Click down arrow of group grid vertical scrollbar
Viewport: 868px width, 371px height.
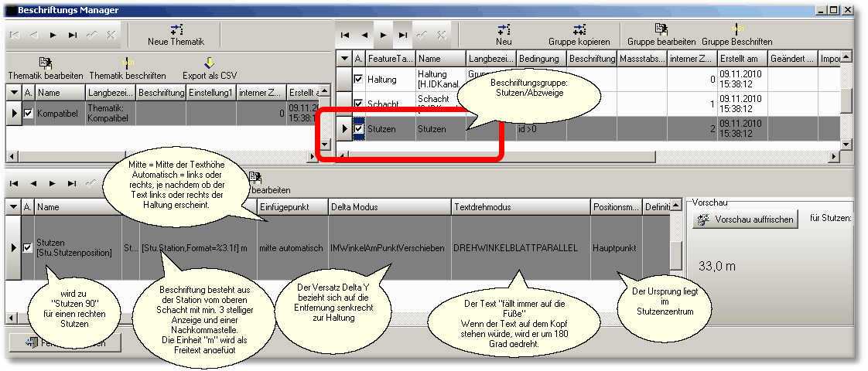pos(846,144)
